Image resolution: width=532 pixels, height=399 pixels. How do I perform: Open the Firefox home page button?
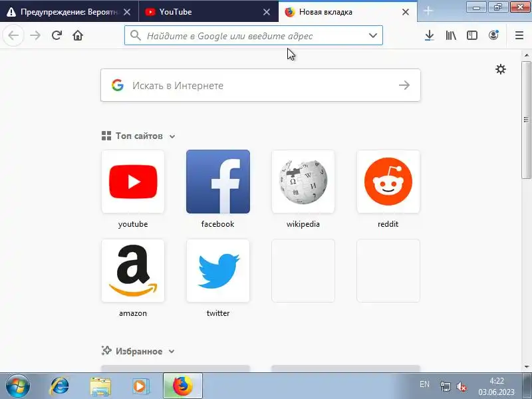(78, 35)
